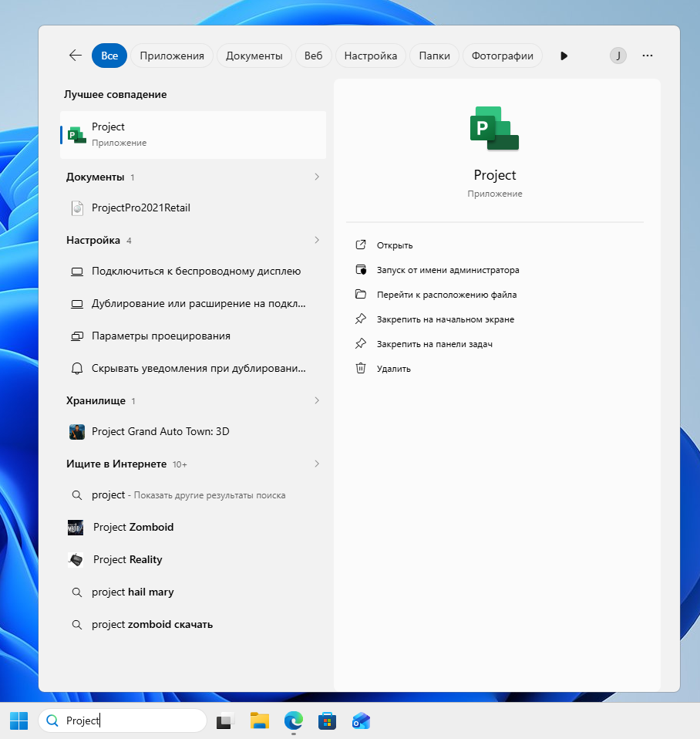700x739 pixels.
Task: Open Project Grand Auto Town: 3D result
Action: pos(194,432)
